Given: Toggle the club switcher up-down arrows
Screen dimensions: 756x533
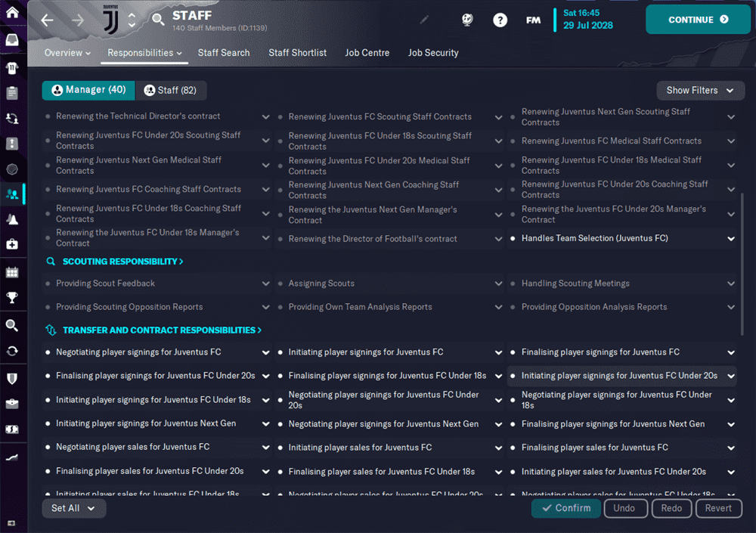Looking at the screenshot, I should [x=132, y=20].
